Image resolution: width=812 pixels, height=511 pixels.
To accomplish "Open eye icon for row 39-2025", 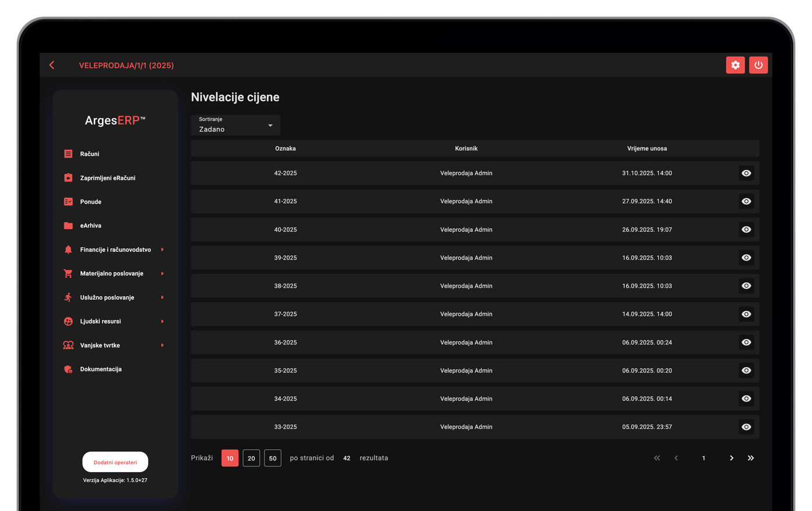I will pyautogui.click(x=746, y=258).
